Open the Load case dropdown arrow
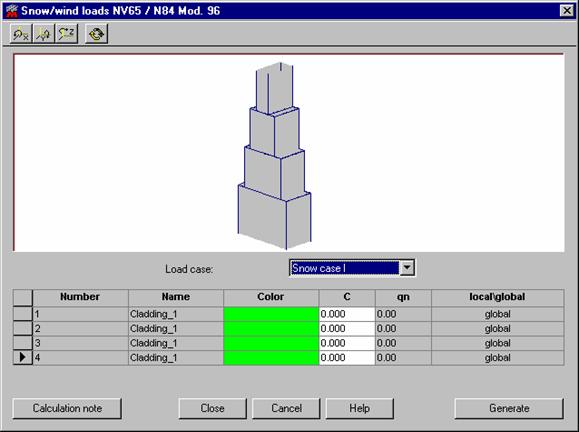 point(407,268)
